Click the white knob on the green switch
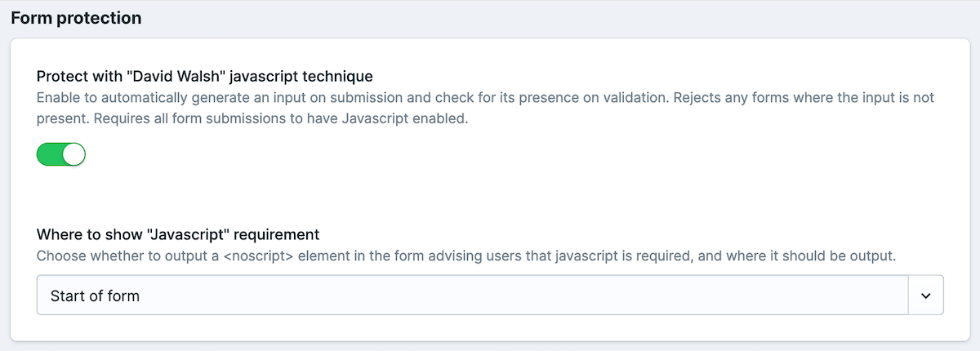The image size is (980, 351). pos(73,154)
